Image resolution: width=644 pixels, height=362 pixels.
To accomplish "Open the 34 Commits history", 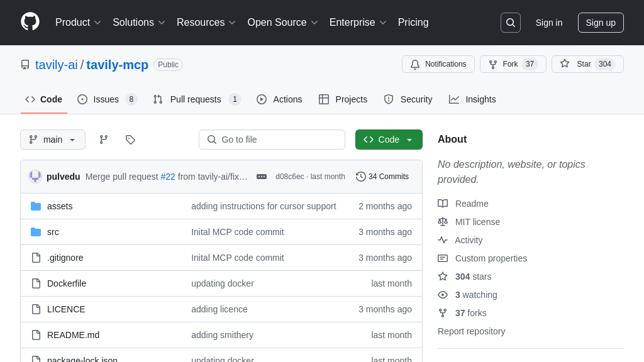I will coord(382,177).
